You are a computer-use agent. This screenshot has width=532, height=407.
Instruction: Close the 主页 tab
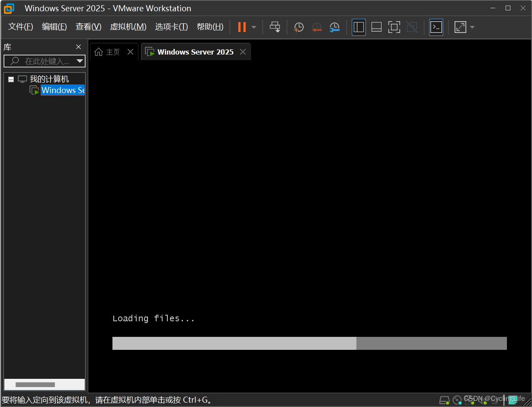point(130,52)
